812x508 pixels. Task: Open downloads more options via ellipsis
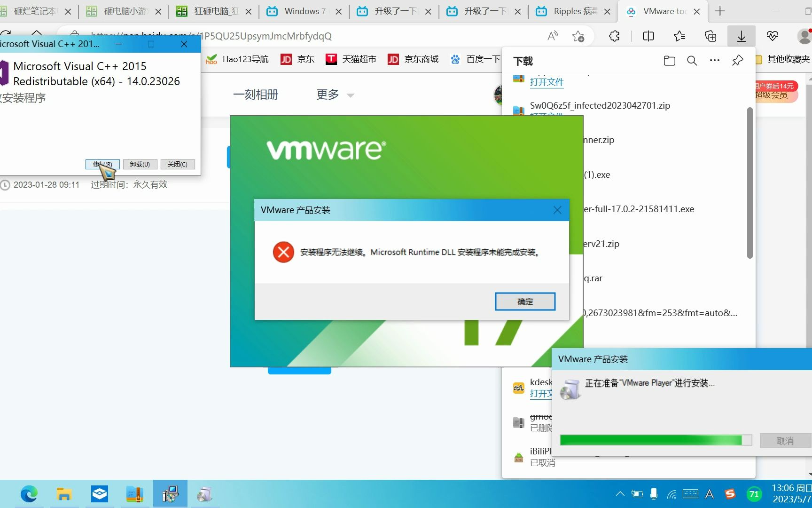[x=714, y=61]
